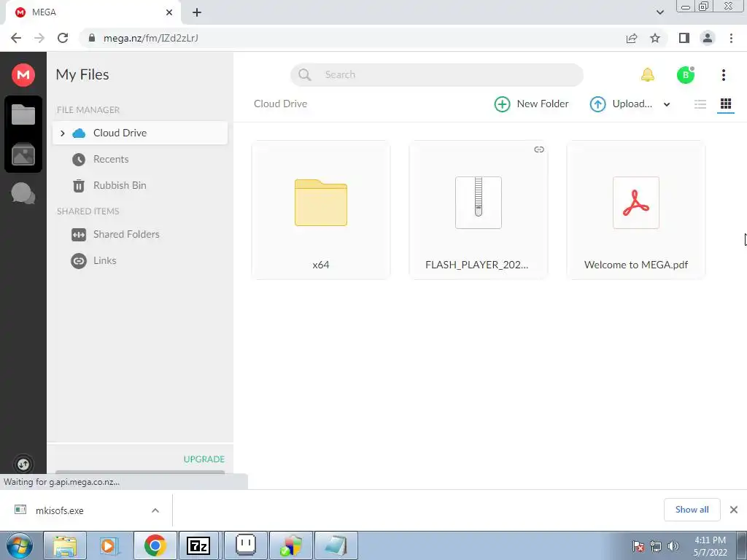
Task: Click the Links chain icon in sidebar
Action: pos(79,261)
